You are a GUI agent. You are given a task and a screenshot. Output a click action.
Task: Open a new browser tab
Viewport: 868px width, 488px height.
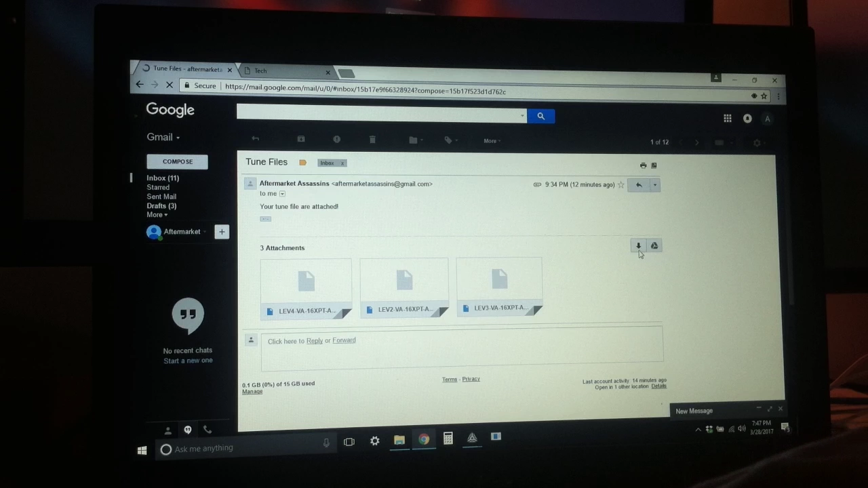click(x=346, y=73)
